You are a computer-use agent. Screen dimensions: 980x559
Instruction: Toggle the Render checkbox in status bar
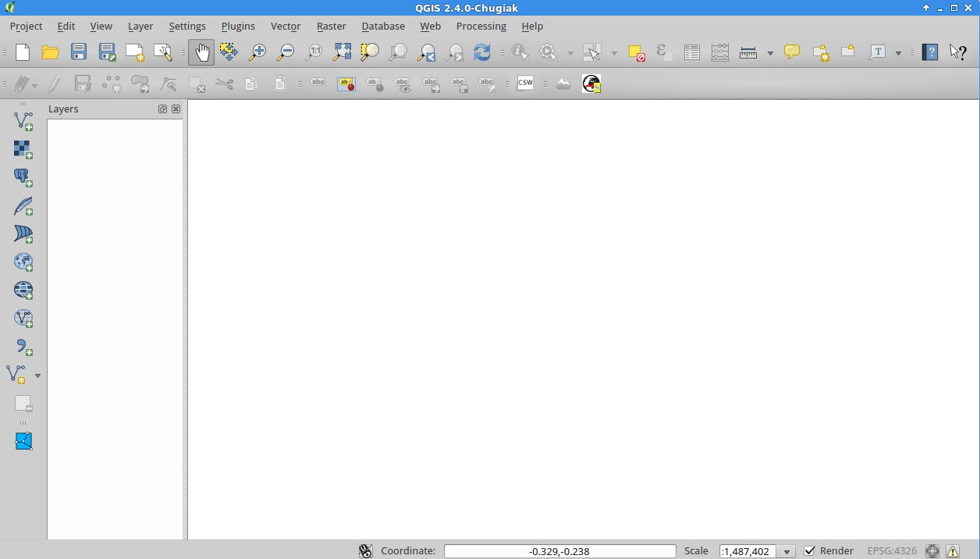pyautogui.click(x=810, y=551)
